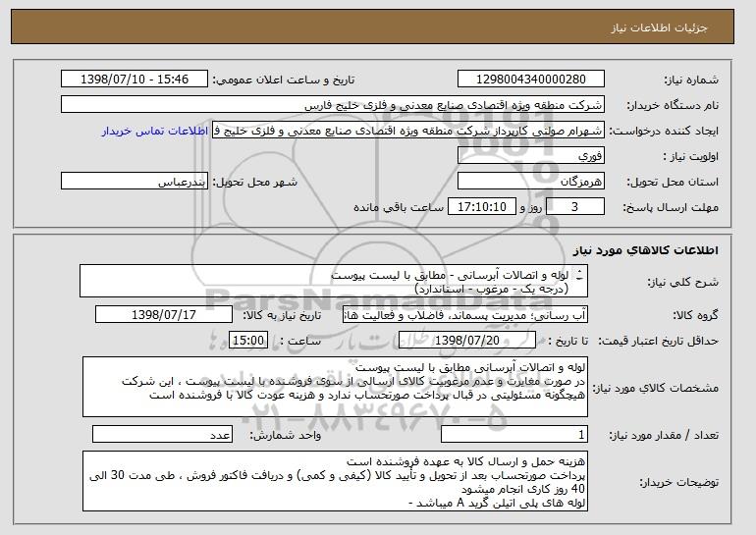
Task: Click the جزئیات اطلاعات نیاز header title
Action: point(659,27)
